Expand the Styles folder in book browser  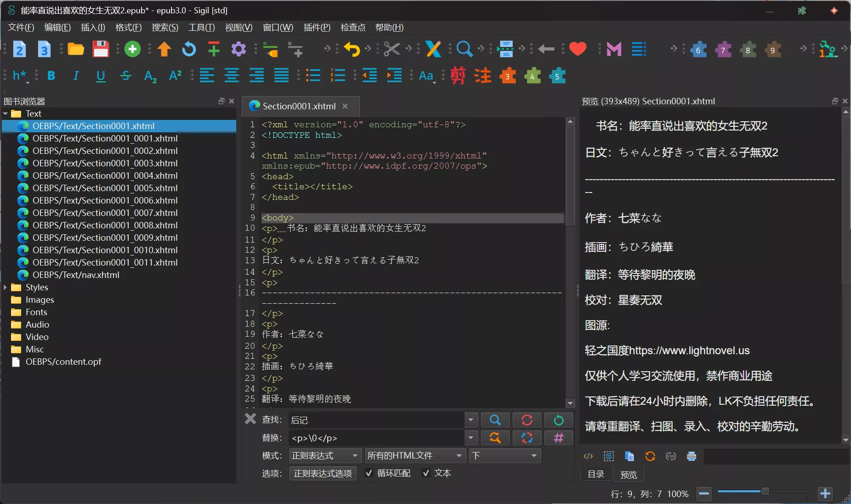click(6, 288)
